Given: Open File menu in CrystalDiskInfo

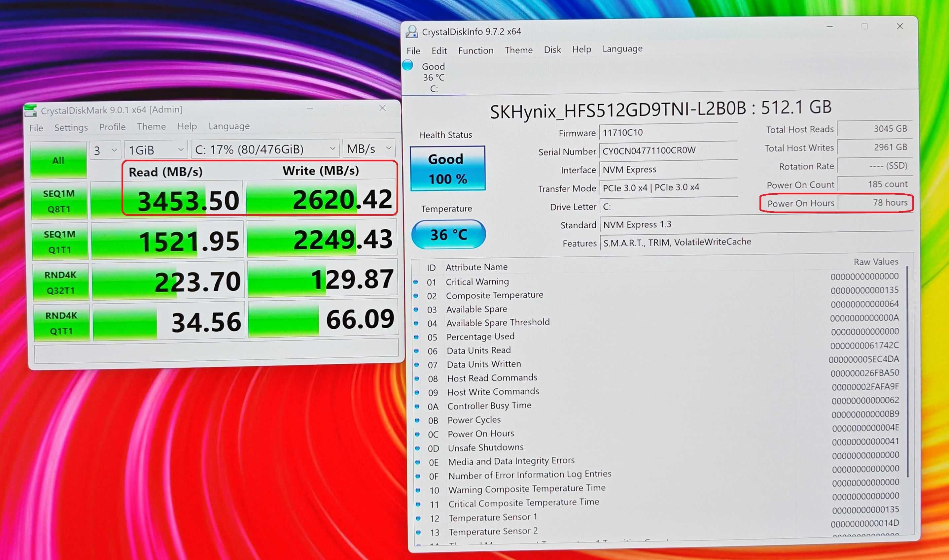Looking at the screenshot, I should click(413, 51).
